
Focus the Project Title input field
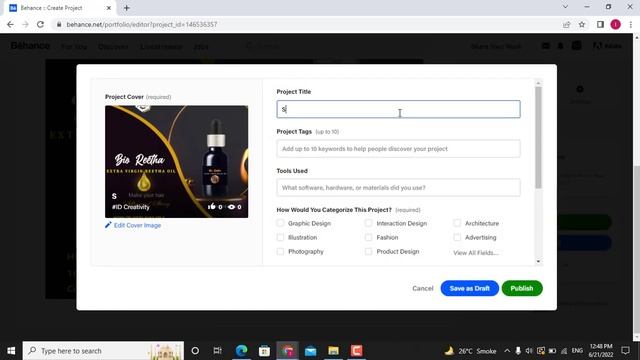pos(398,109)
